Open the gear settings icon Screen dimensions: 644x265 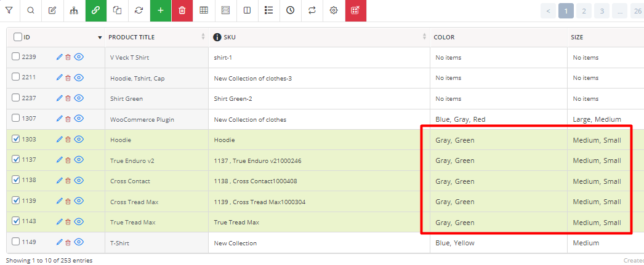pos(334,10)
